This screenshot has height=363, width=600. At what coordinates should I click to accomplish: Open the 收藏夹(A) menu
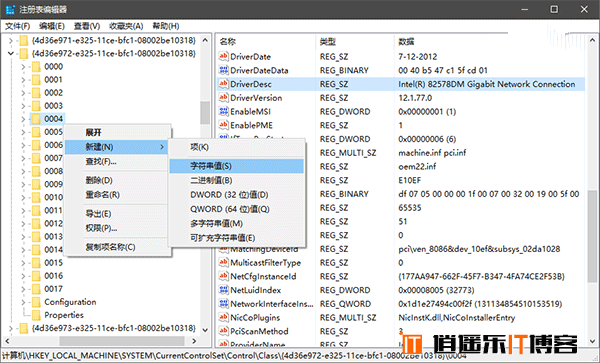pyautogui.click(x=126, y=26)
